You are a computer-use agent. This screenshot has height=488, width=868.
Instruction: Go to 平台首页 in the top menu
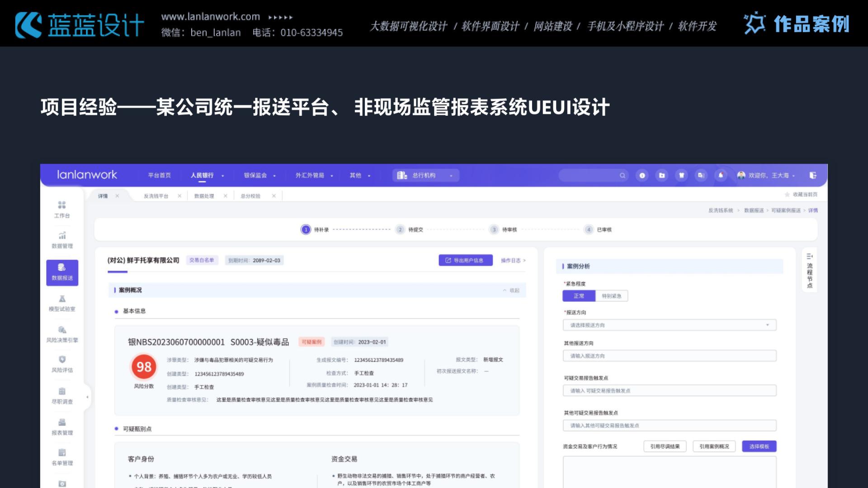coord(160,175)
